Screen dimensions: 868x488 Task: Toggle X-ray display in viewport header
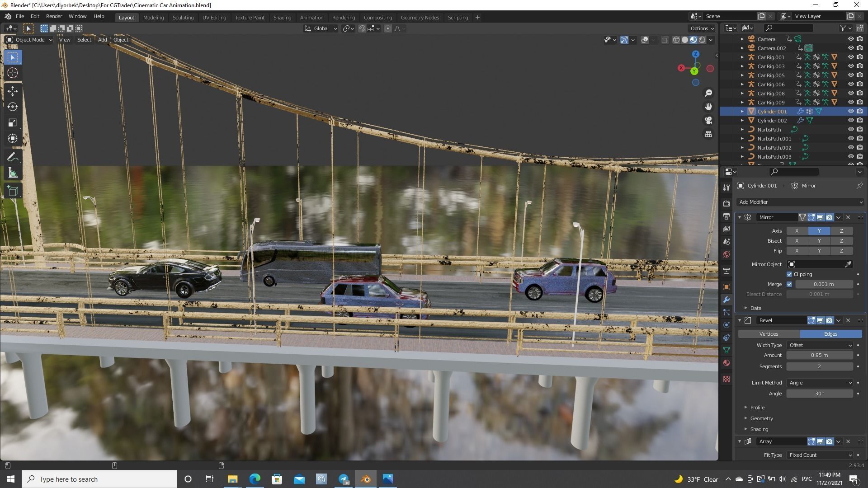pyautogui.click(x=665, y=40)
